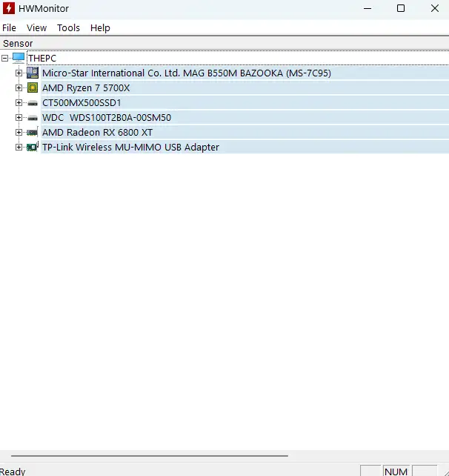The image size is (449, 476).
Task: Expand the AMD Ryzen 7 5700X node
Action: click(x=19, y=87)
